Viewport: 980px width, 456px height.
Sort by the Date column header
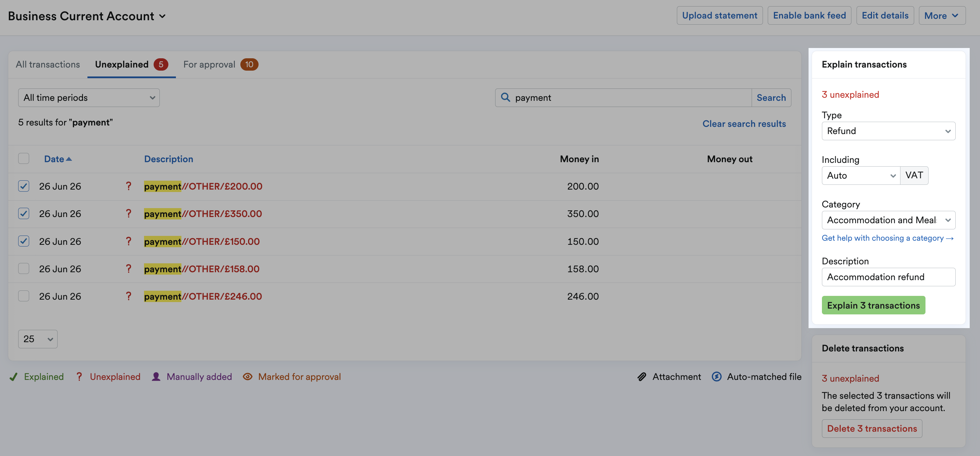coord(54,159)
